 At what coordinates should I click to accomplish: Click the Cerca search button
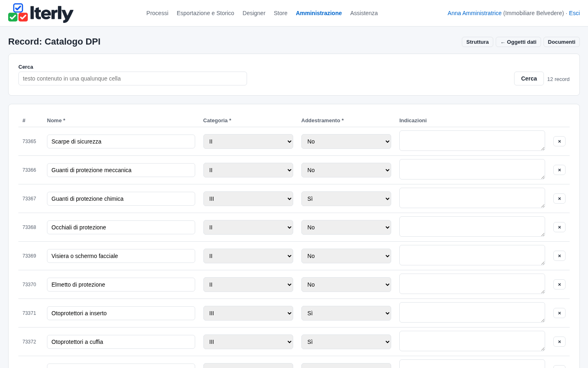pos(529,79)
